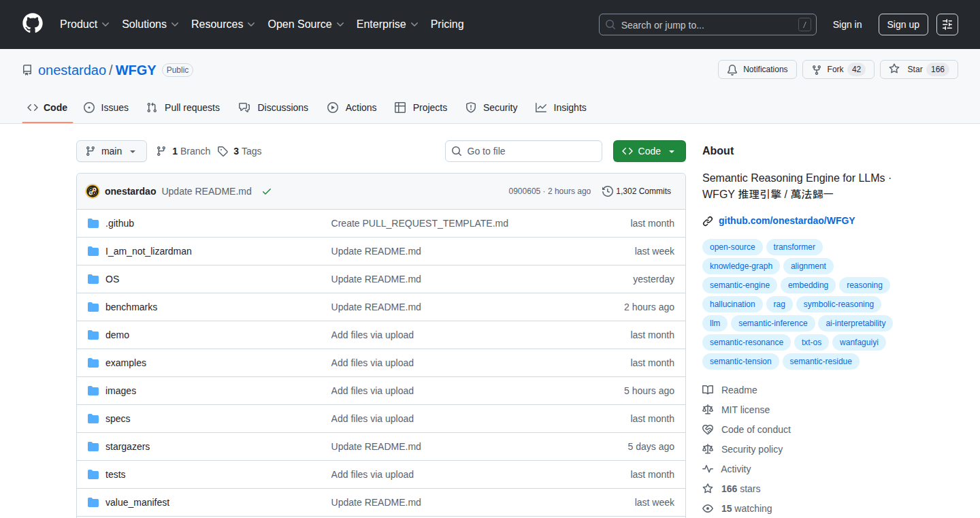
Task: Click the Readme book icon
Action: pos(708,390)
